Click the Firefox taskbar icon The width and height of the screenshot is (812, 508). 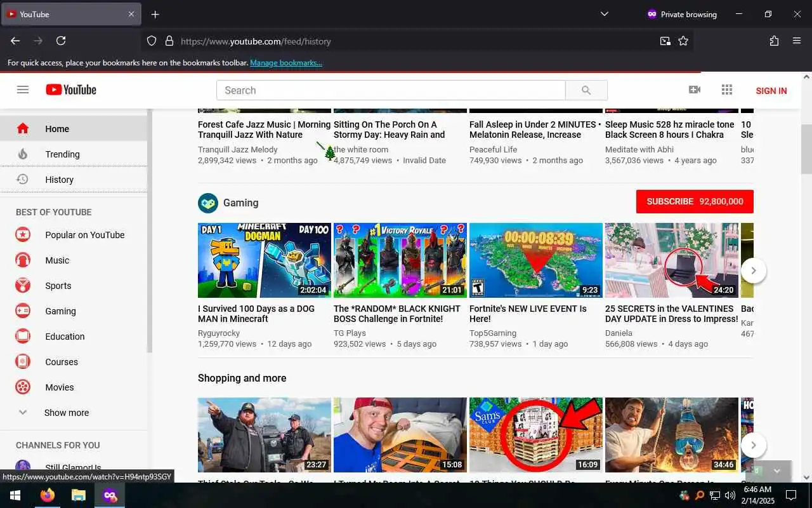(47, 495)
